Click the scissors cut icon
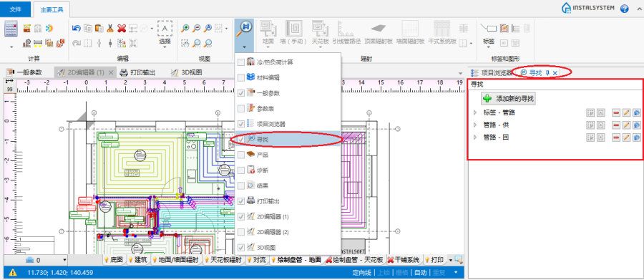644x280 pixels. click(110, 29)
